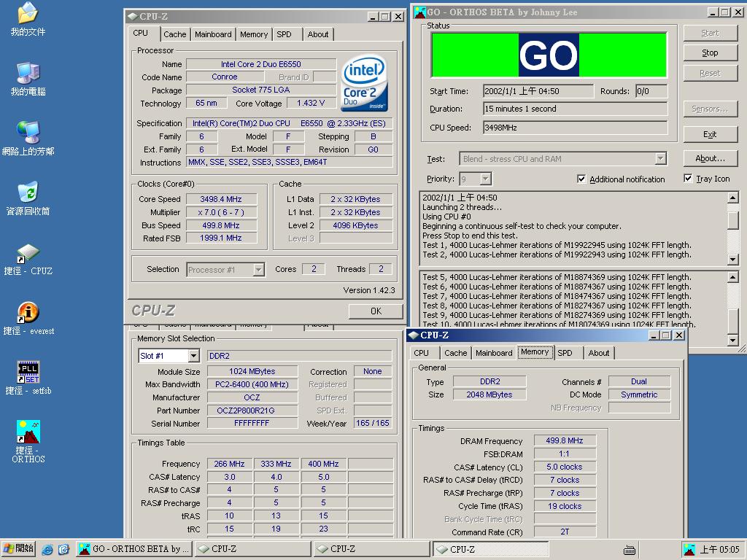Toggle Additional notification checkbox
747x560 pixels.
click(x=581, y=179)
